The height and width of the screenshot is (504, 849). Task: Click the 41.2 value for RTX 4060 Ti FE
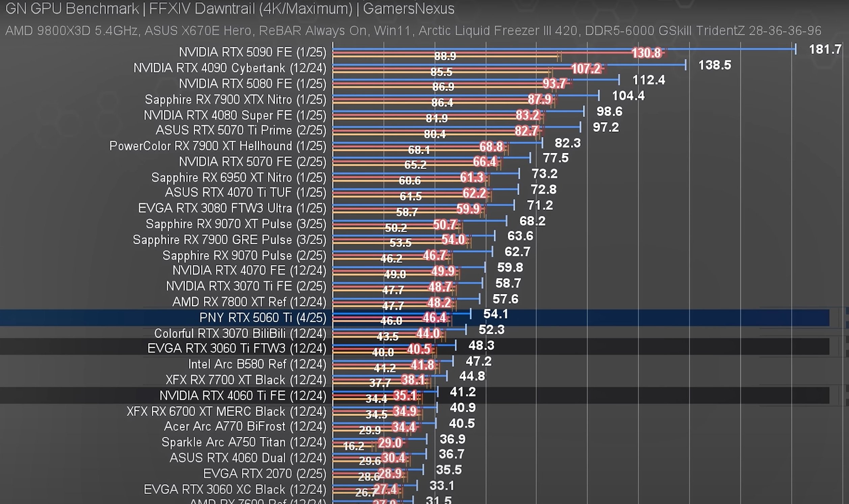462,392
